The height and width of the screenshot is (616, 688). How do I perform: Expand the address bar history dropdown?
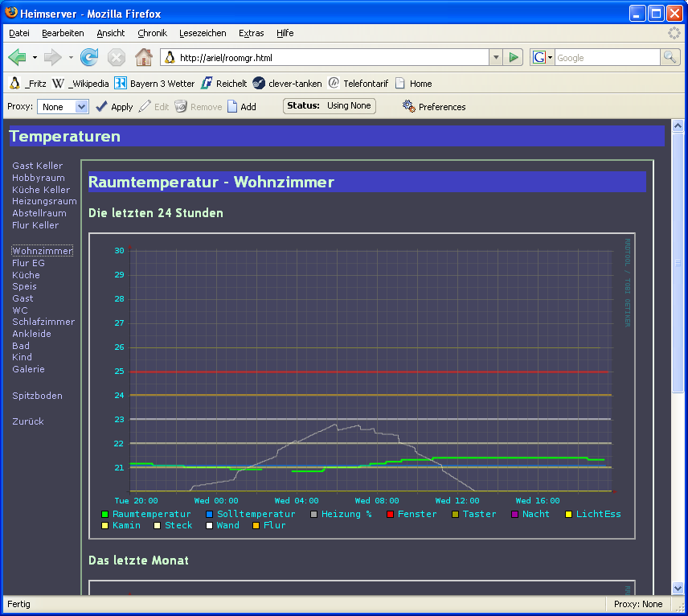496,57
